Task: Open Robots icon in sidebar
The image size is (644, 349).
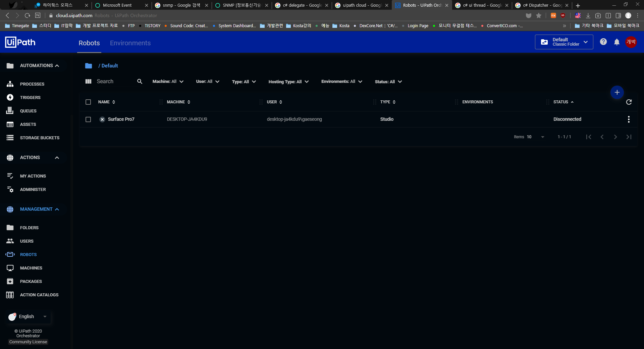Action: [x=10, y=254]
